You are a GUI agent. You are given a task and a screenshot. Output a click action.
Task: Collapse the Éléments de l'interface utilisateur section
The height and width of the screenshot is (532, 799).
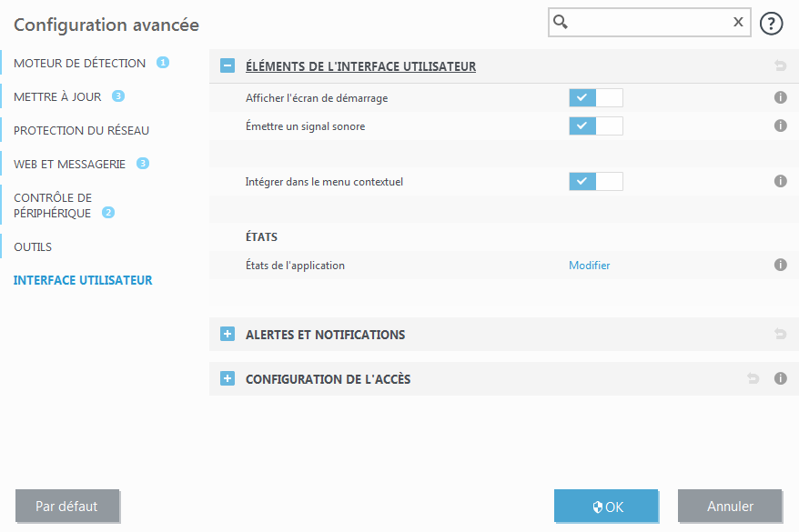click(x=227, y=65)
